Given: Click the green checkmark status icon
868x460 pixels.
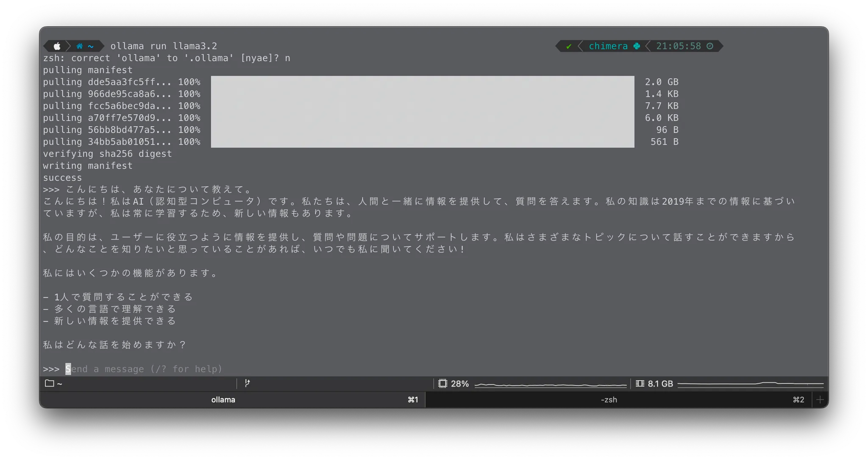Looking at the screenshot, I should pos(569,46).
